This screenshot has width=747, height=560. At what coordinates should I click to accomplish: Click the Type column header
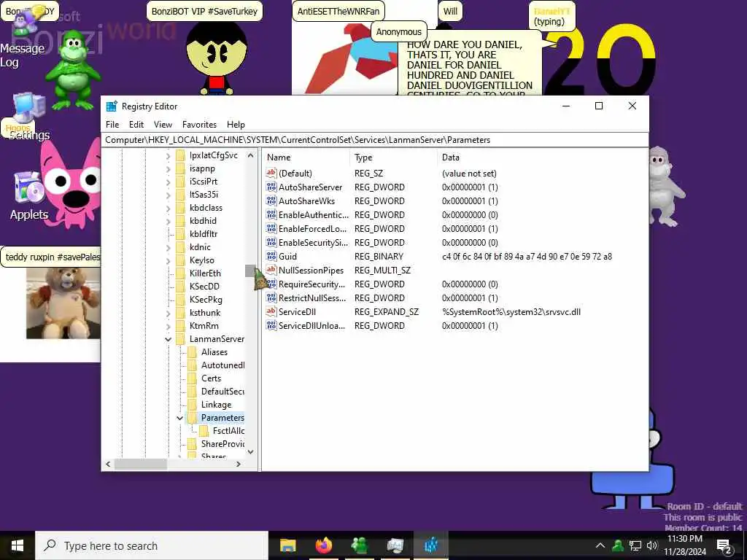coord(393,157)
